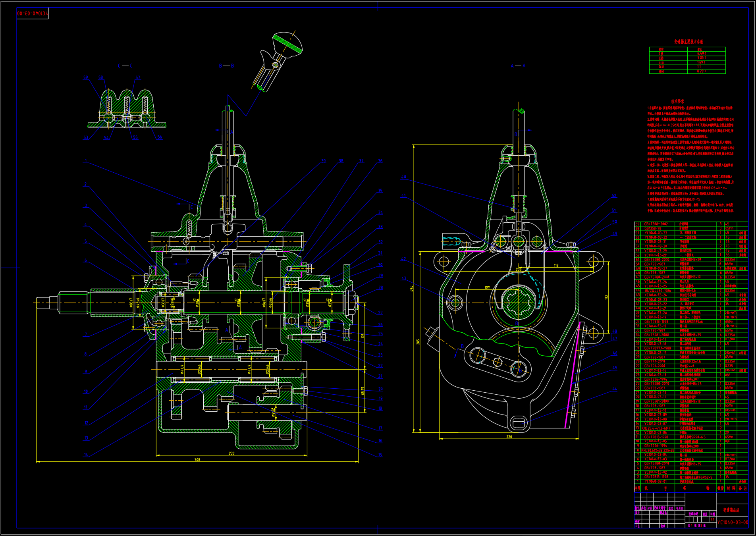The width and height of the screenshot is (756, 536).
Task: Select the 68.25 center distance dimension
Action: pos(363,391)
